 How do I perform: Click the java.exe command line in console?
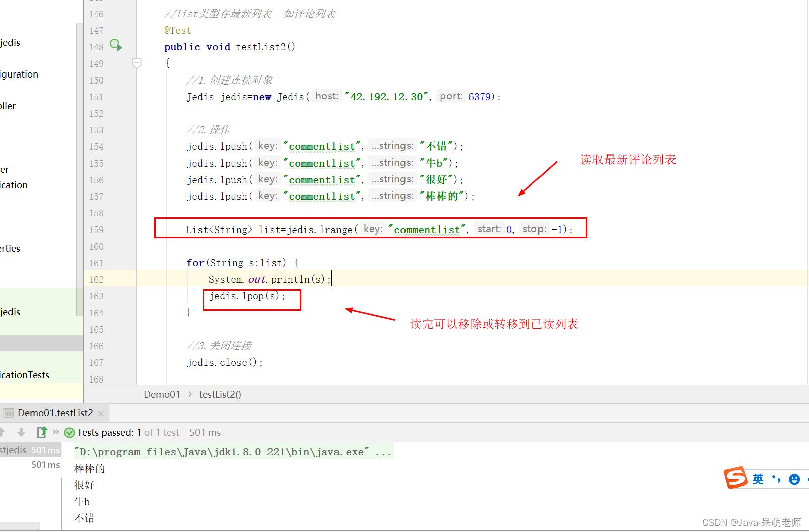click(x=232, y=452)
